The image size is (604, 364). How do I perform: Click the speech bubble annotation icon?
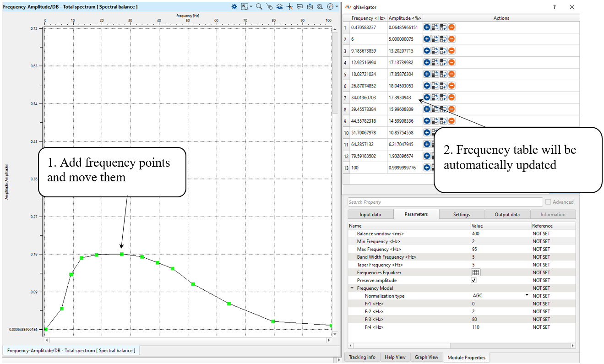tap(299, 7)
